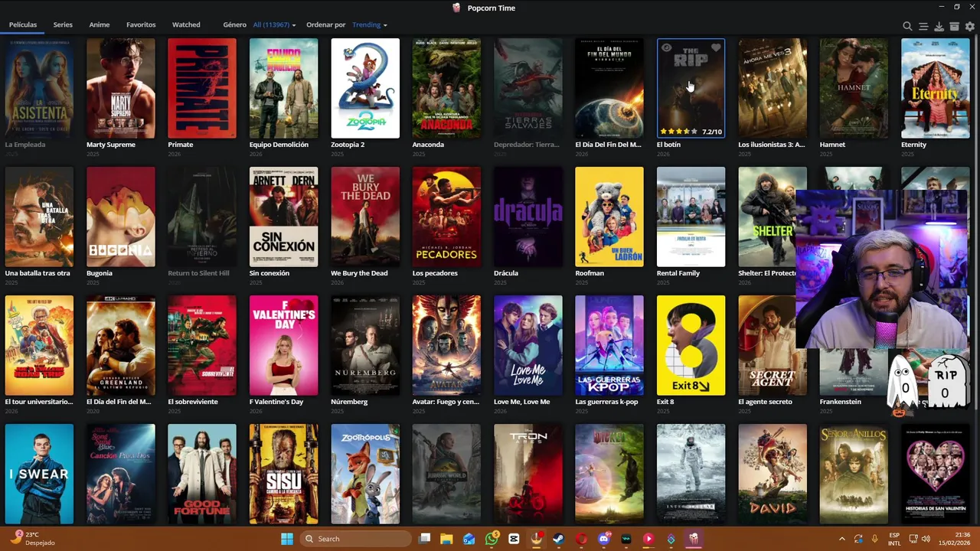
Task: Open the Equipo Demolición poster
Action: pos(283,88)
